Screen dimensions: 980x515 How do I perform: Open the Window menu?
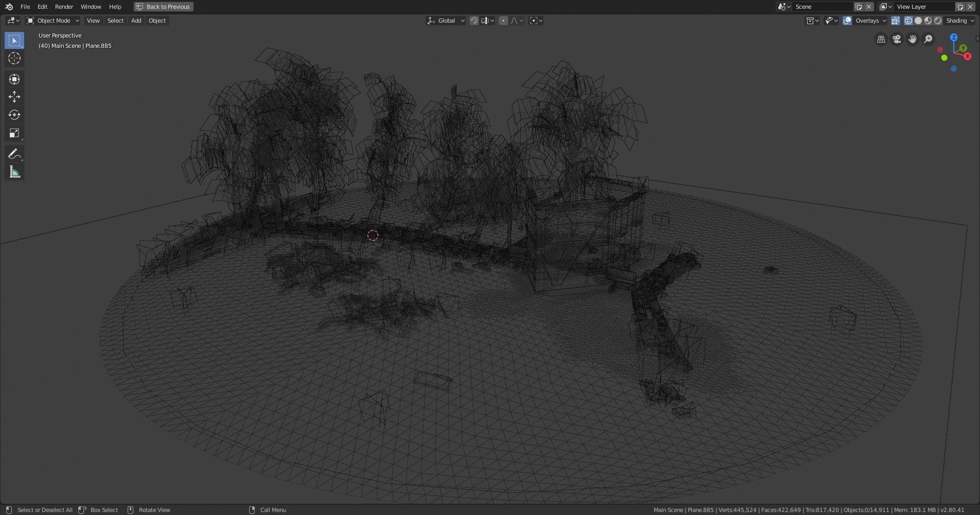click(91, 7)
